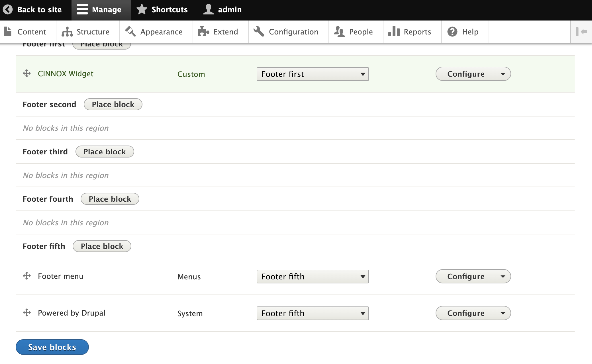Viewport: 592px width, 364px height.
Task: Open the Reports menu
Action: pos(410,32)
